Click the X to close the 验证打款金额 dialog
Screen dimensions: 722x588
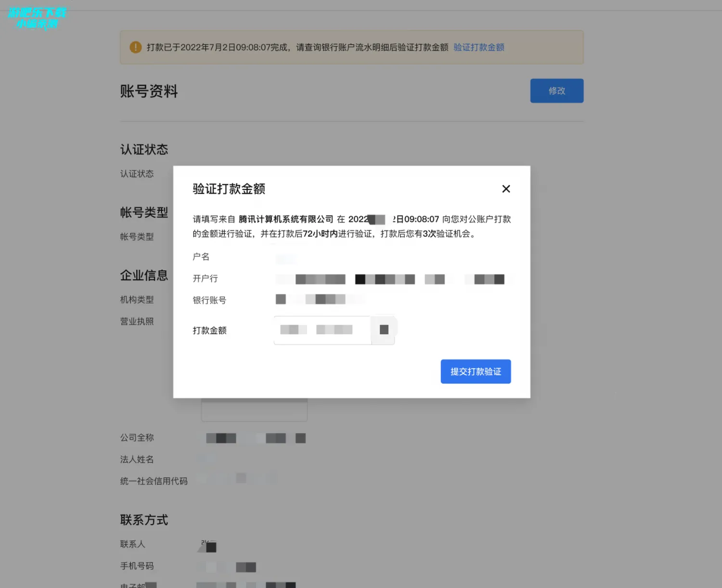tap(506, 189)
